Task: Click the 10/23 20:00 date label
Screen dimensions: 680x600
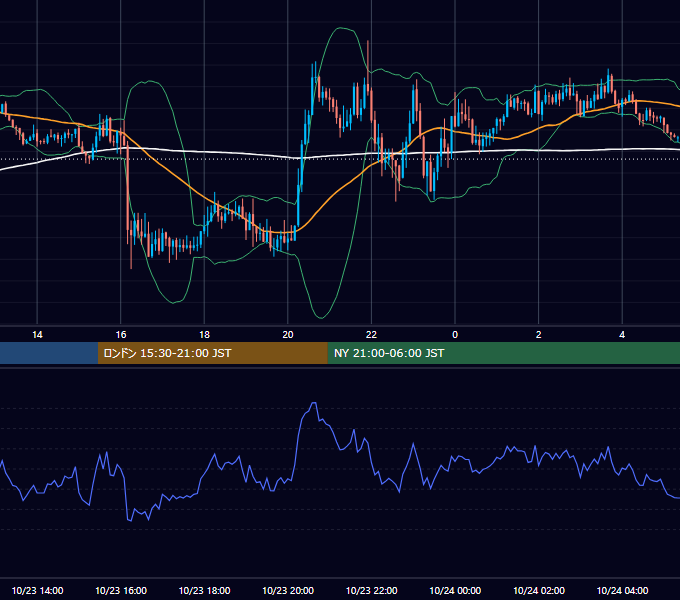Action: [x=288, y=590]
